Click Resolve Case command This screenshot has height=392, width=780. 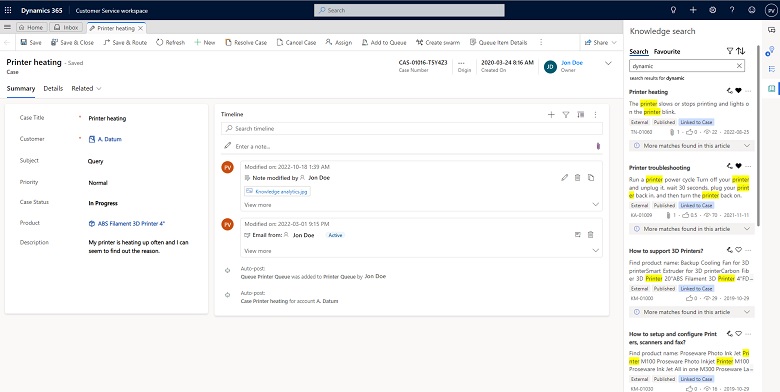(x=246, y=43)
